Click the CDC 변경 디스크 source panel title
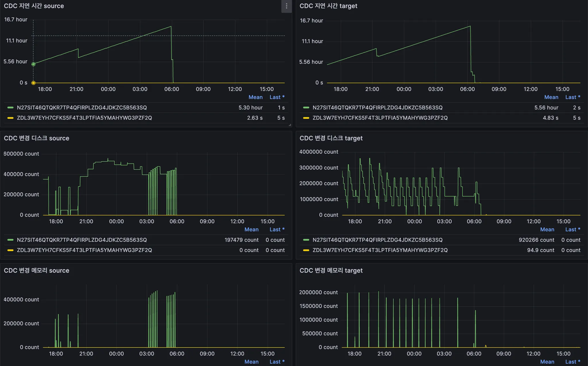This screenshot has height=366, width=588. 36,138
